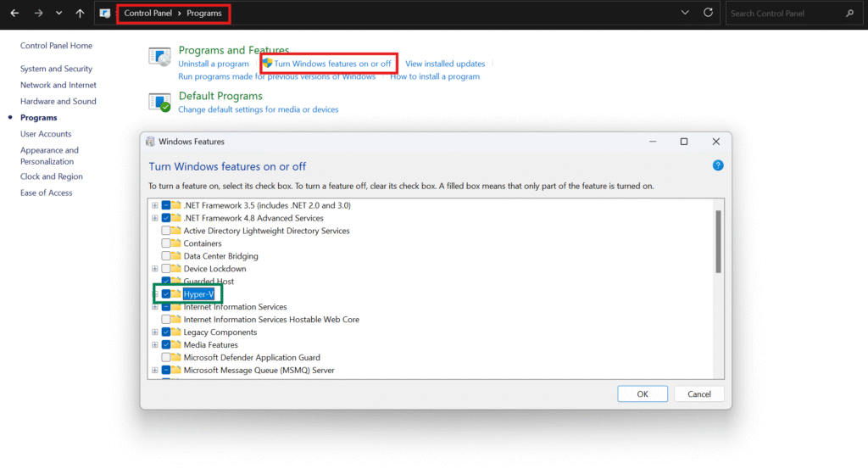The height and width of the screenshot is (469, 868).
Task: Enable Internet Information Services Hostable Web Core checkbox
Action: 166,320
